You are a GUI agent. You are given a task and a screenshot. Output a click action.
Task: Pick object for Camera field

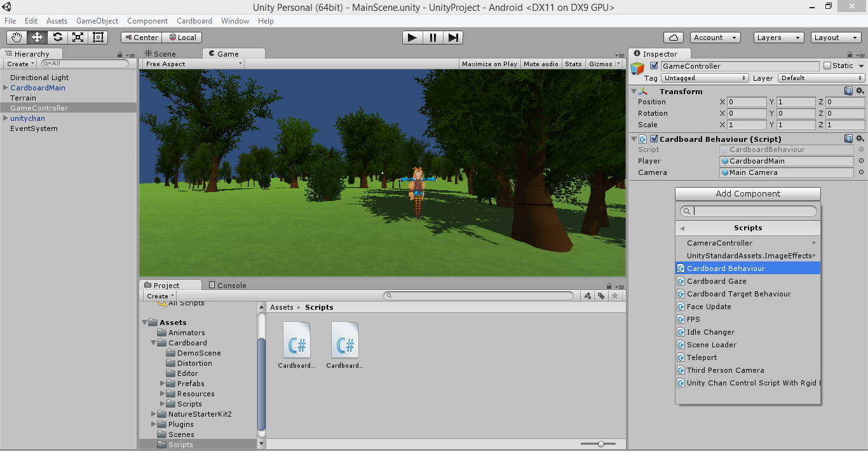861,172
